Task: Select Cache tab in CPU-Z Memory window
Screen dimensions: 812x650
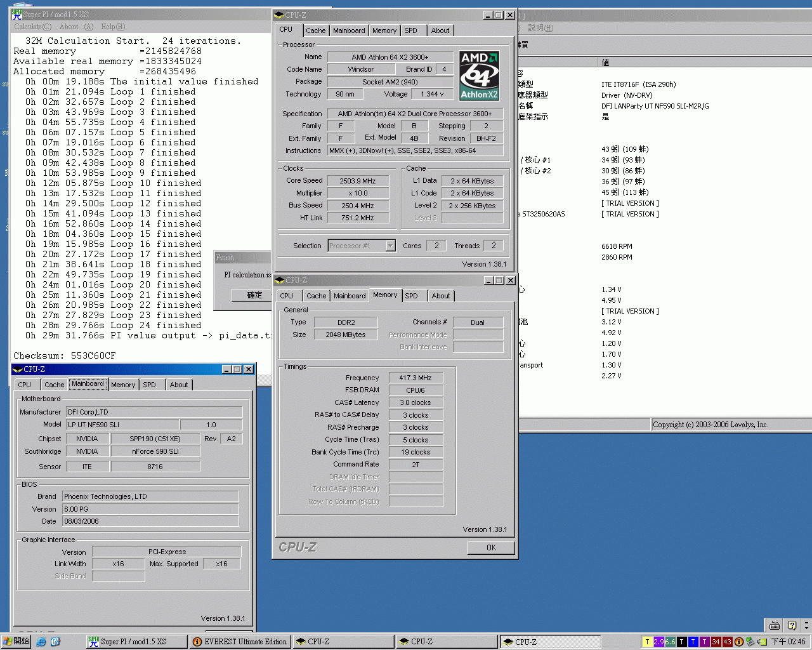Action: [316, 296]
